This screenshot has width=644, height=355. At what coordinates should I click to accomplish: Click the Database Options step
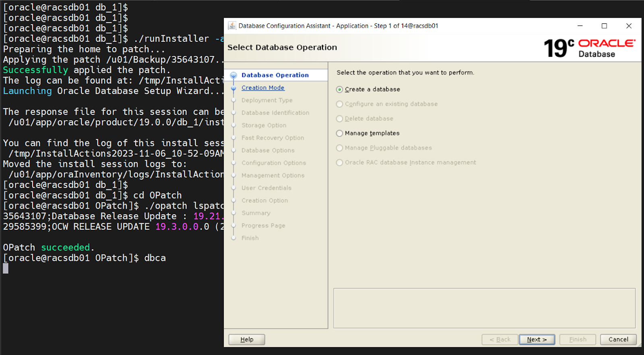[x=268, y=150]
